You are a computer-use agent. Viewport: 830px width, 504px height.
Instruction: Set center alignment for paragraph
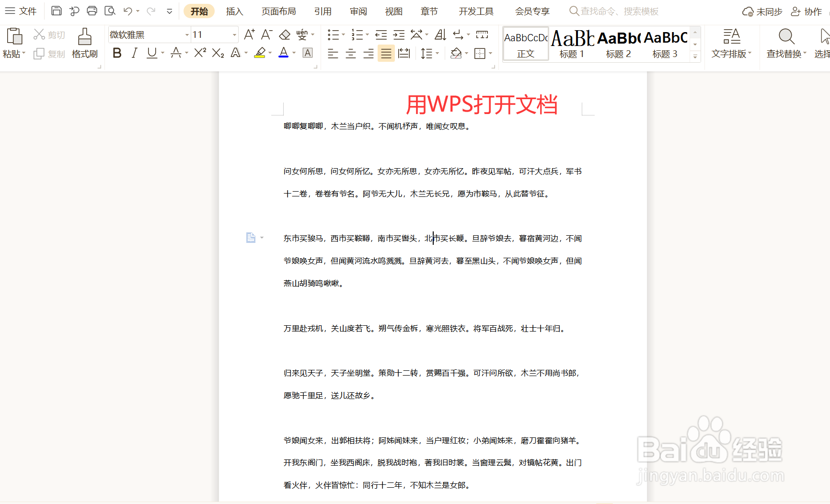350,53
